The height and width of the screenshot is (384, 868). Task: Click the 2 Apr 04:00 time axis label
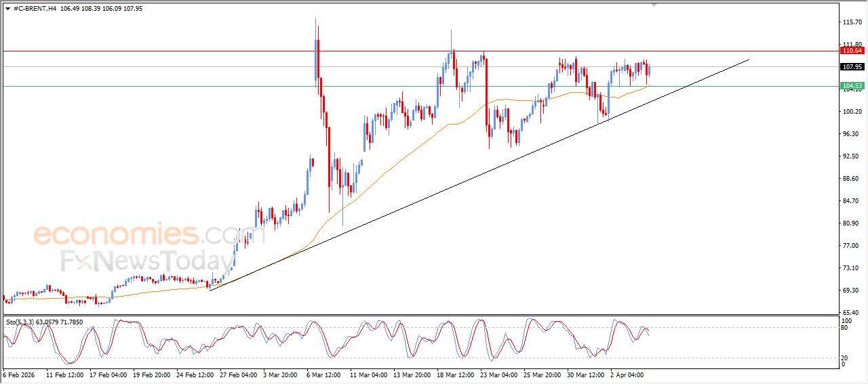[626, 374]
